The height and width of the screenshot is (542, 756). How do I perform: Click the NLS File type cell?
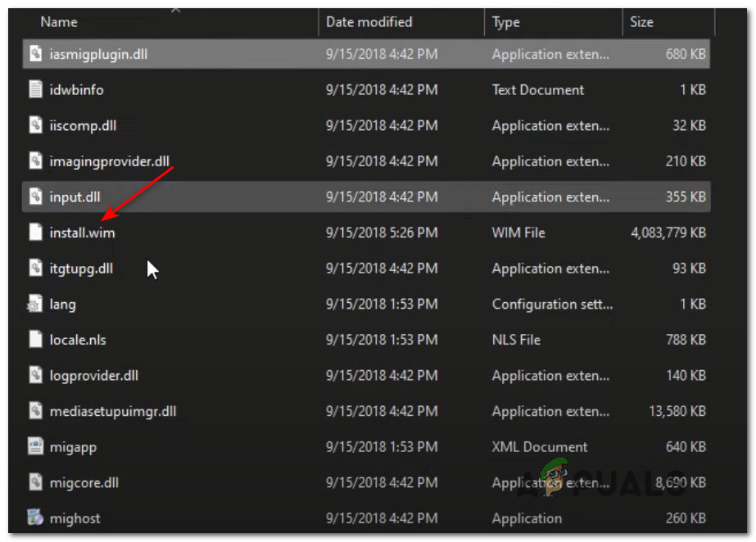pos(516,340)
